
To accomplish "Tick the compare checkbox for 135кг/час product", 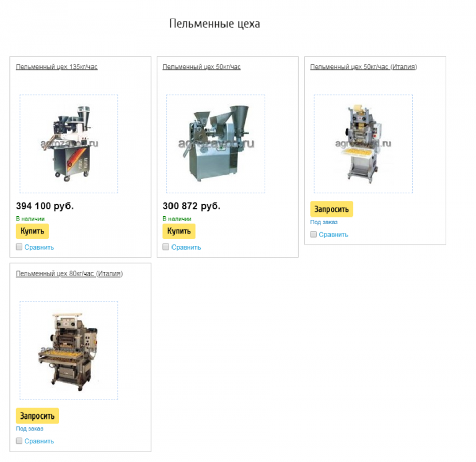I will tap(19, 247).
